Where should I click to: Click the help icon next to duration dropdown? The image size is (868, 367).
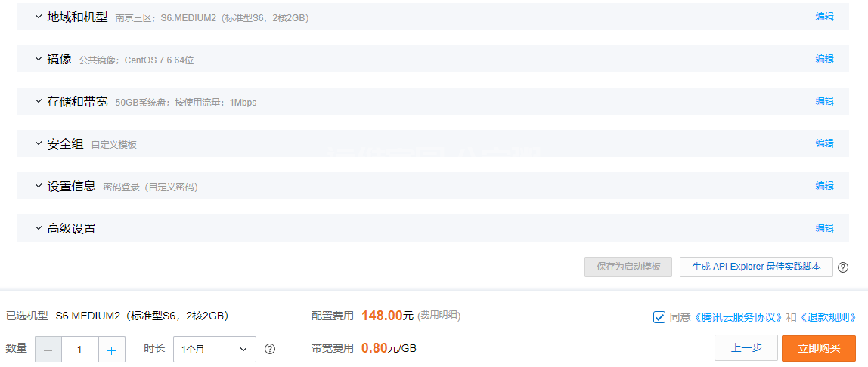[270, 350]
